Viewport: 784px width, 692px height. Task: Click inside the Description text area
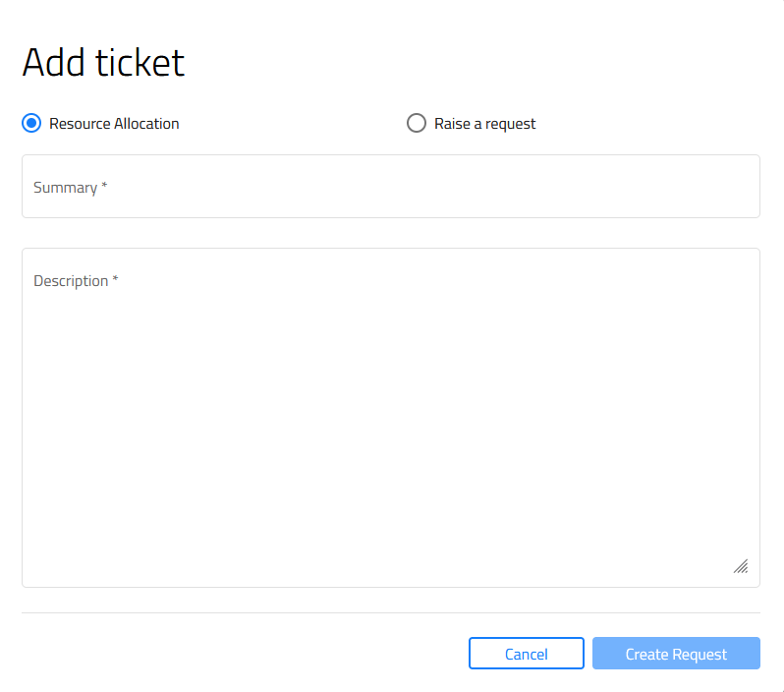(x=390, y=418)
